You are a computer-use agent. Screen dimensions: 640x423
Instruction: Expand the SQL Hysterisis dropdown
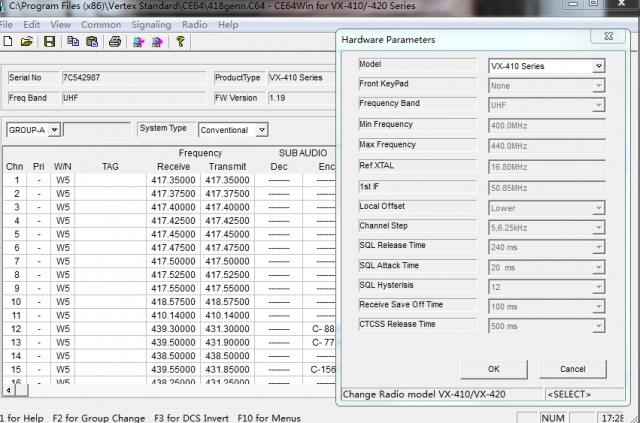pos(598,287)
